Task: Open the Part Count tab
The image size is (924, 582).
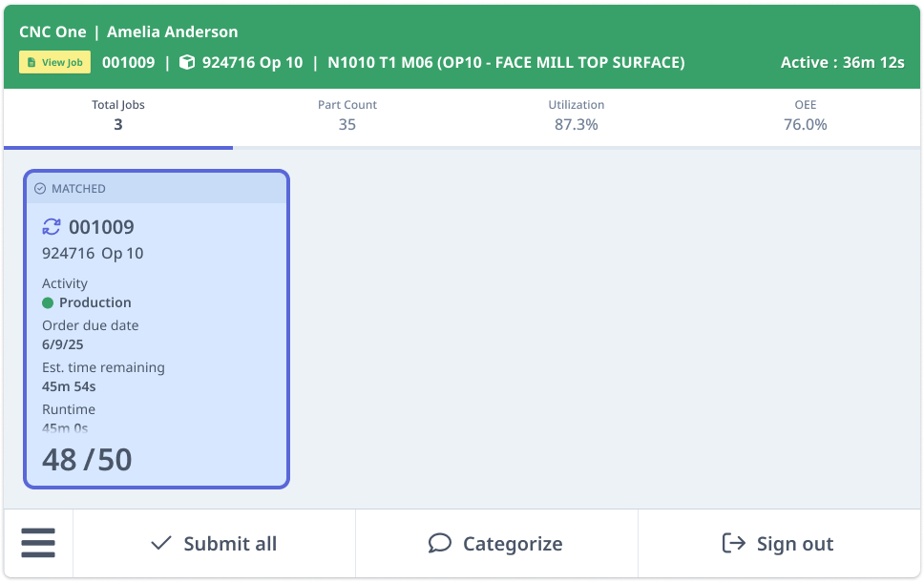Action: coord(347,115)
